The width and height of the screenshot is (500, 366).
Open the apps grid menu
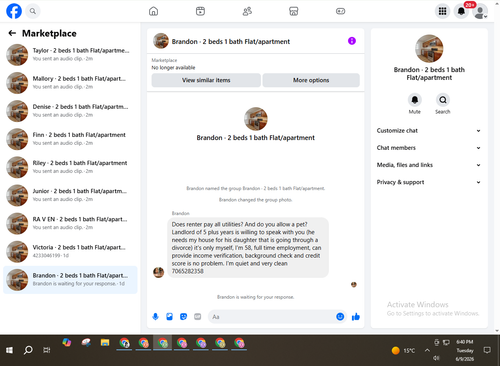click(x=442, y=11)
